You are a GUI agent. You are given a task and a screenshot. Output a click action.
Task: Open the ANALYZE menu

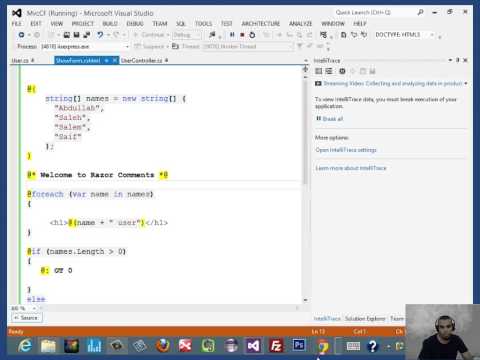click(301, 24)
